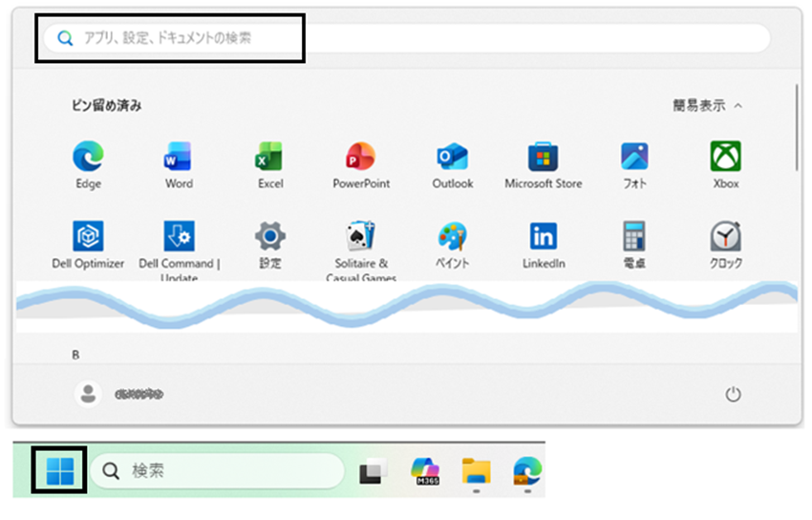812x520 pixels.
Task: Open the LinkedIn pinned app
Action: 544,245
